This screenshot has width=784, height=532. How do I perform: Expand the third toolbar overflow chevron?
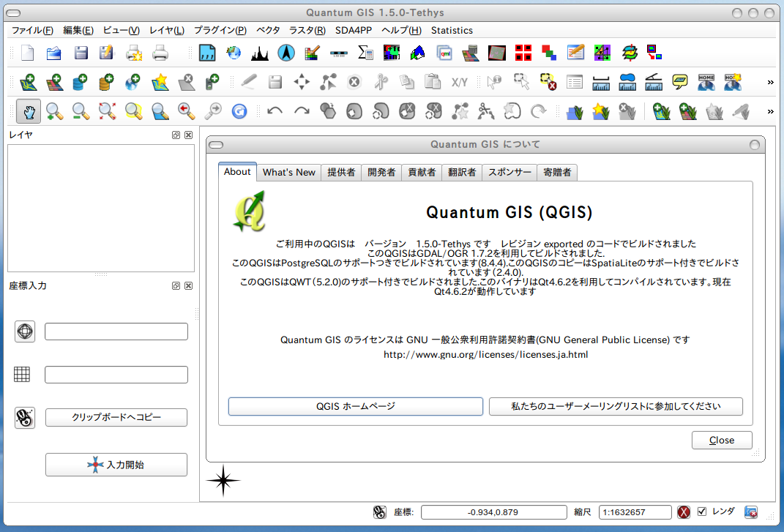[771, 111]
